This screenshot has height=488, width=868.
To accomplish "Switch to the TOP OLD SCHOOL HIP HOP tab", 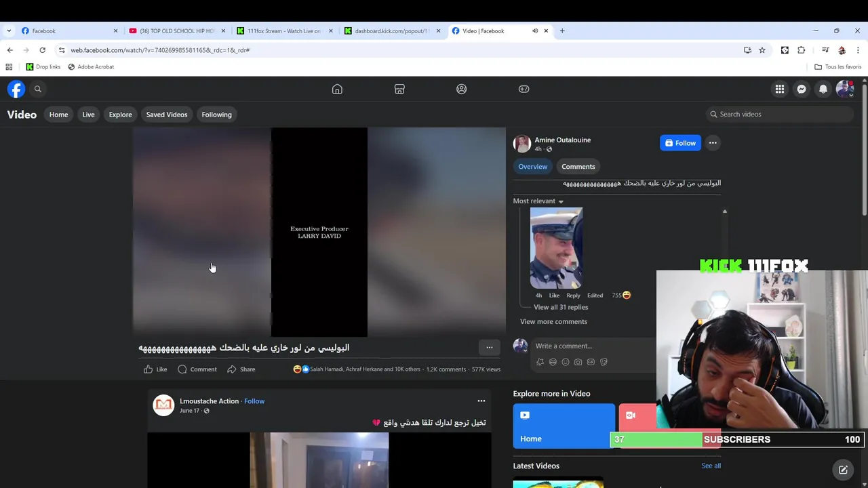I will (x=176, y=30).
